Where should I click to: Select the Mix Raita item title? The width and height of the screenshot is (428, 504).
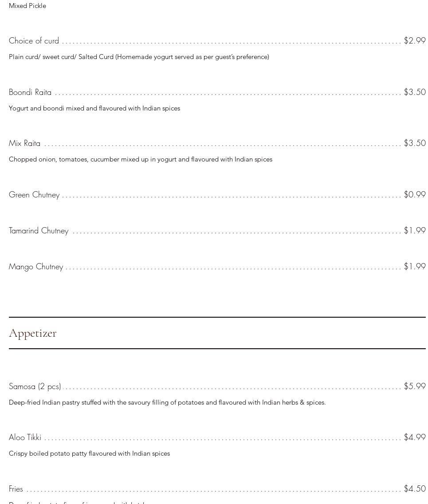tap(24, 143)
